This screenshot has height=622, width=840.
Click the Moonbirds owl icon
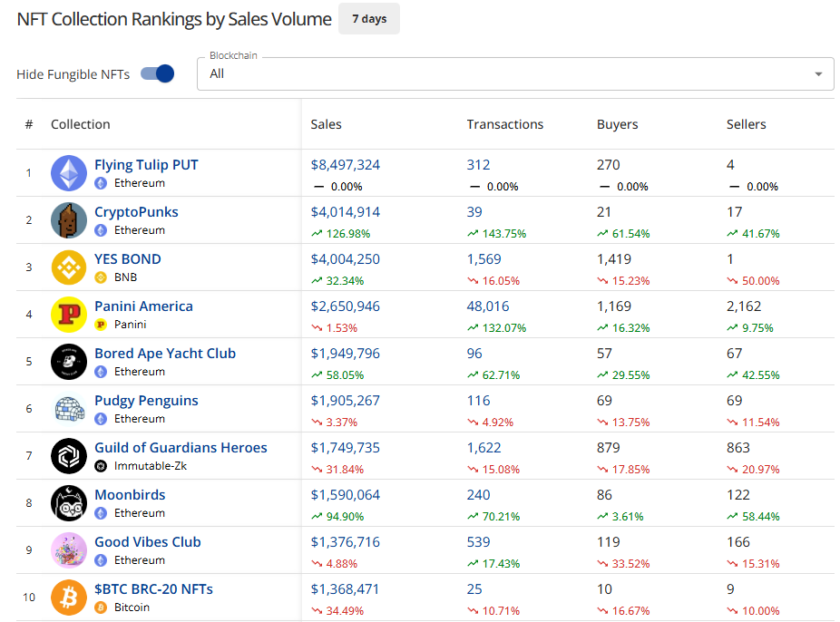[x=69, y=503]
